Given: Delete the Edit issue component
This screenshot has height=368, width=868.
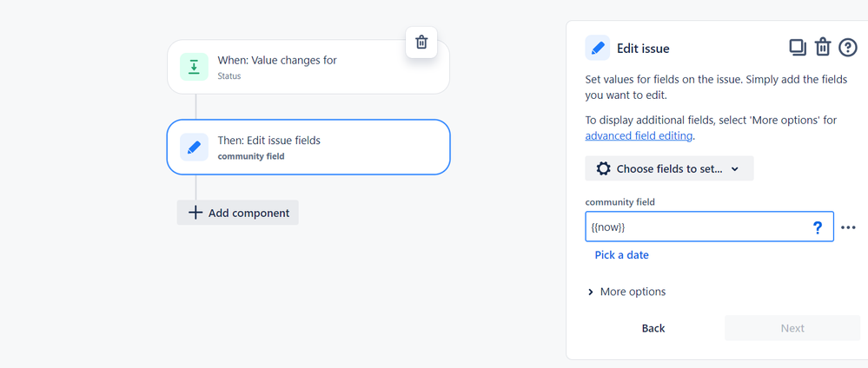Looking at the screenshot, I should point(823,48).
